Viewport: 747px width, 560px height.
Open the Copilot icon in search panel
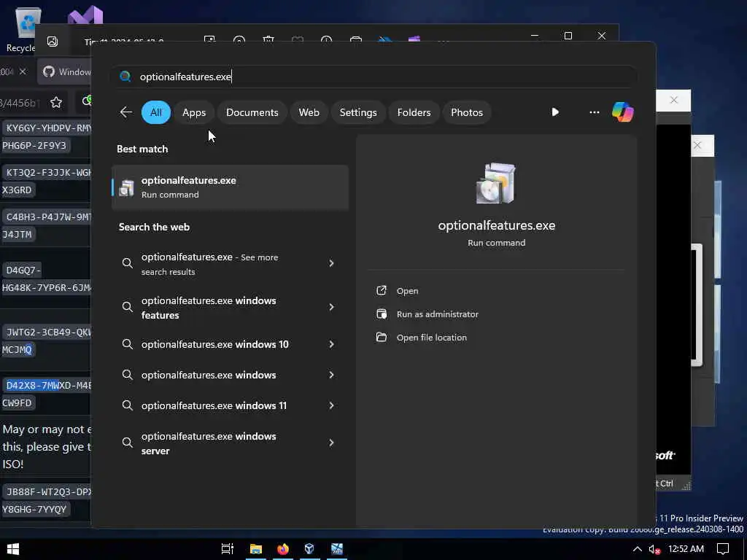tap(623, 112)
